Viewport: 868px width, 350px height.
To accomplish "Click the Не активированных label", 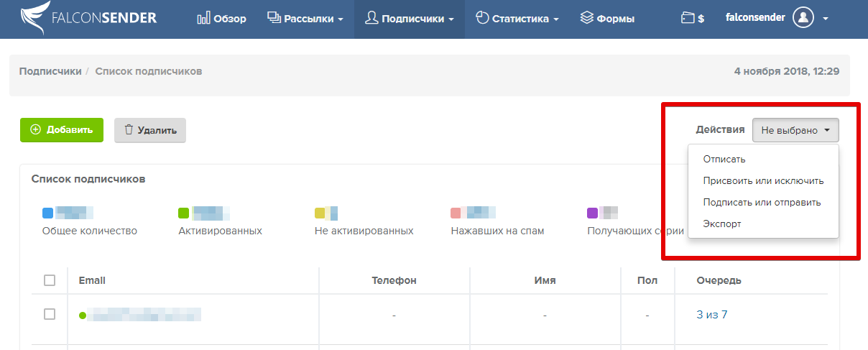I will click(x=364, y=231).
